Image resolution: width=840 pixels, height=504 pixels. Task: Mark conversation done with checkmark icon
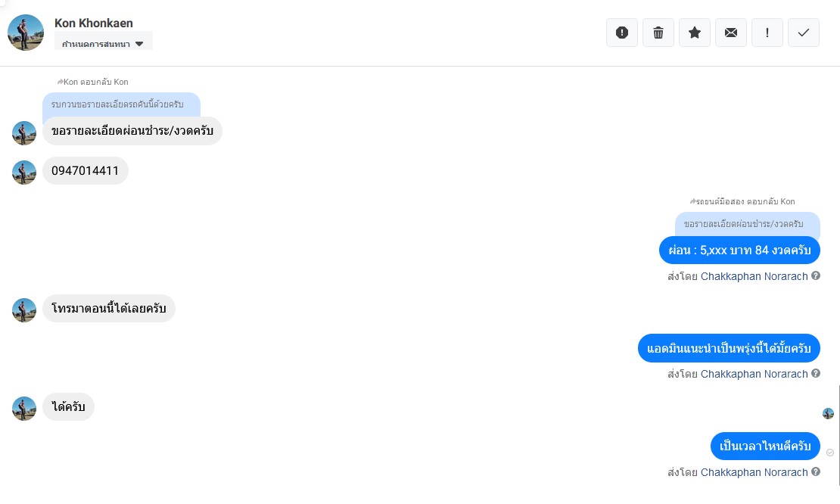[x=804, y=33]
